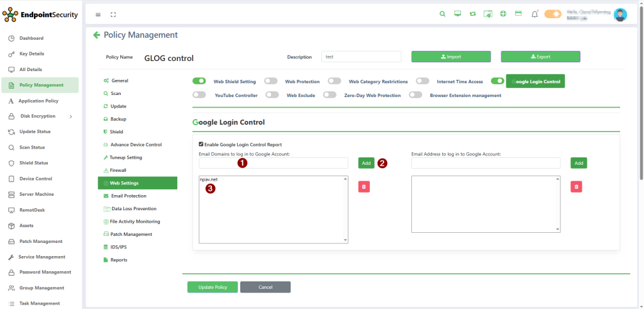
Task: Click the fullscreen expand icon in top bar
Action: point(113,14)
